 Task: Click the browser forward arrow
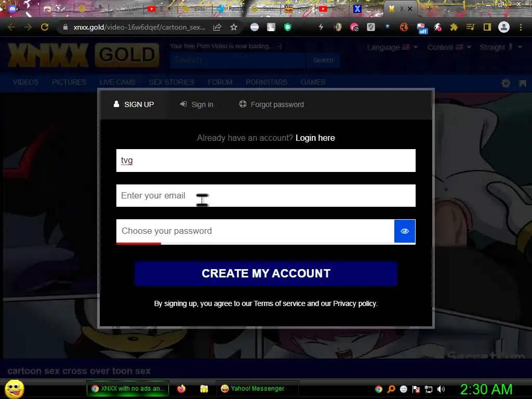point(28,27)
